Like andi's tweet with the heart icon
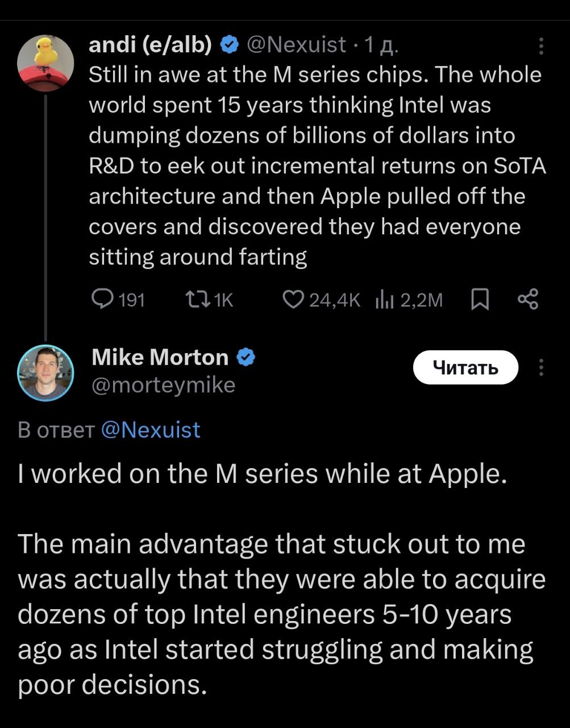 (x=293, y=300)
